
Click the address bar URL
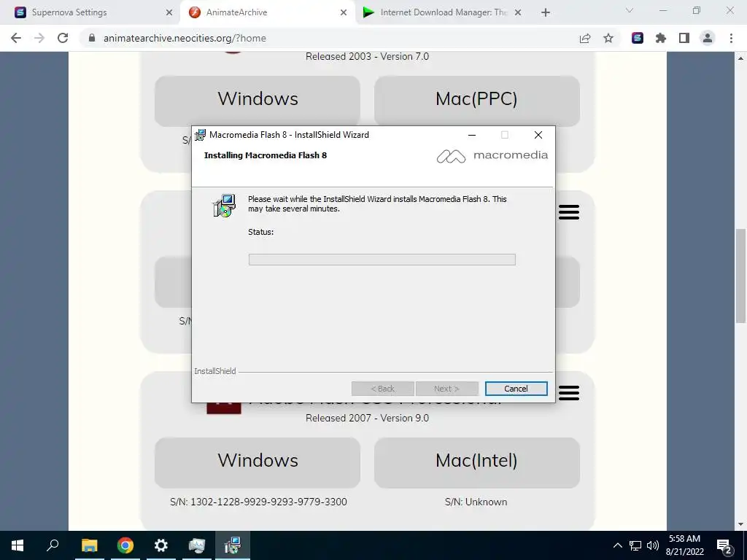(x=185, y=38)
